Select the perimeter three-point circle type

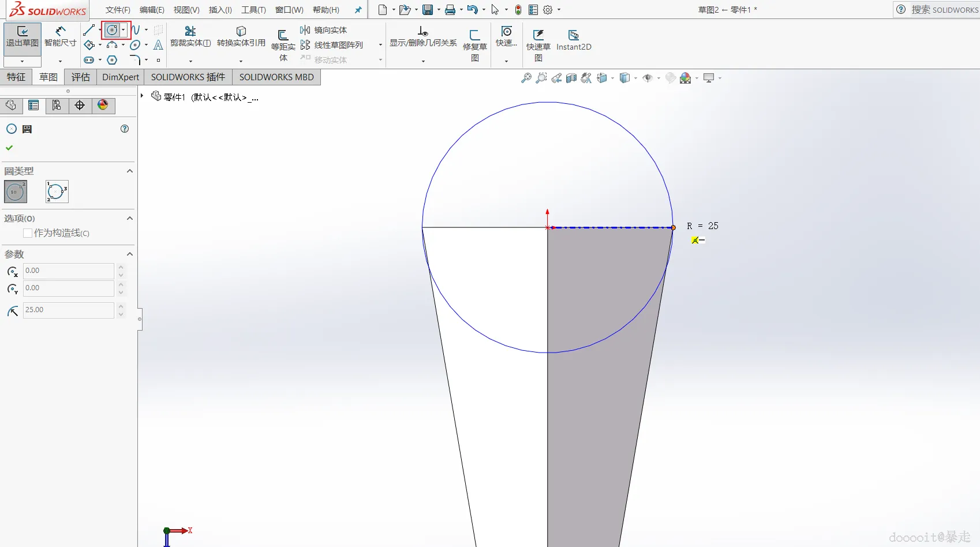[57, 192]
